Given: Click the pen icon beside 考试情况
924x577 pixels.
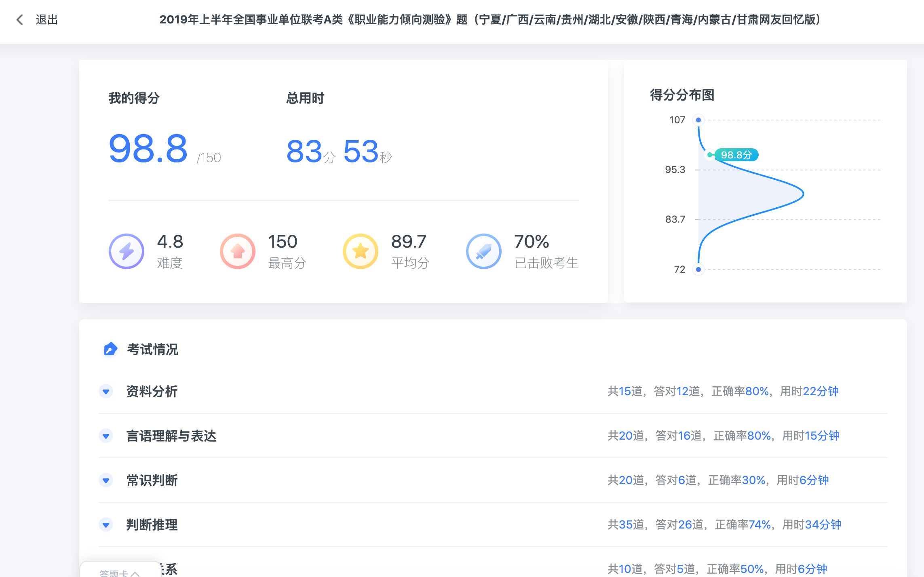Looking at the screenshot, I should click(x=110, y=349).
